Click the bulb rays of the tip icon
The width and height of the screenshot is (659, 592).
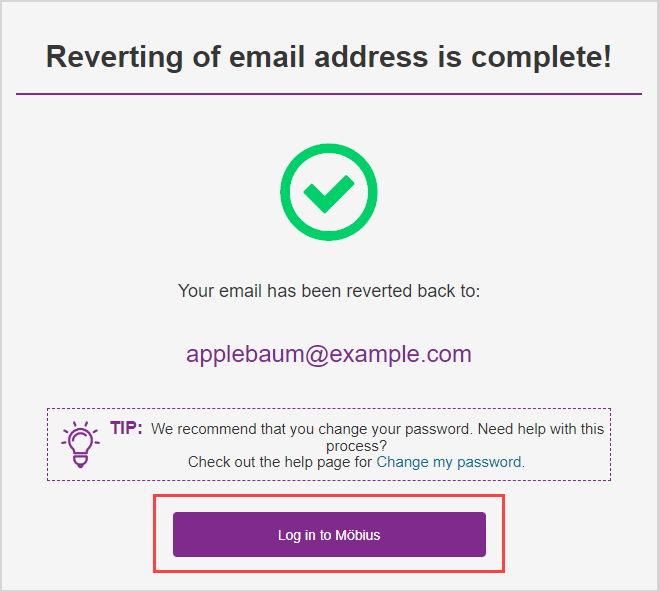(80, 427)
